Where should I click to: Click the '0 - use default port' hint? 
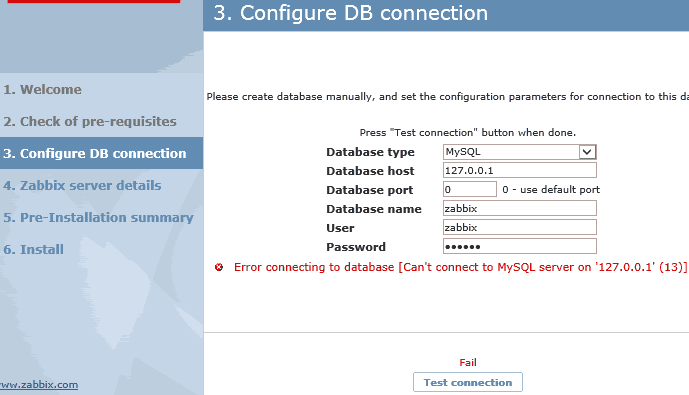551,190
